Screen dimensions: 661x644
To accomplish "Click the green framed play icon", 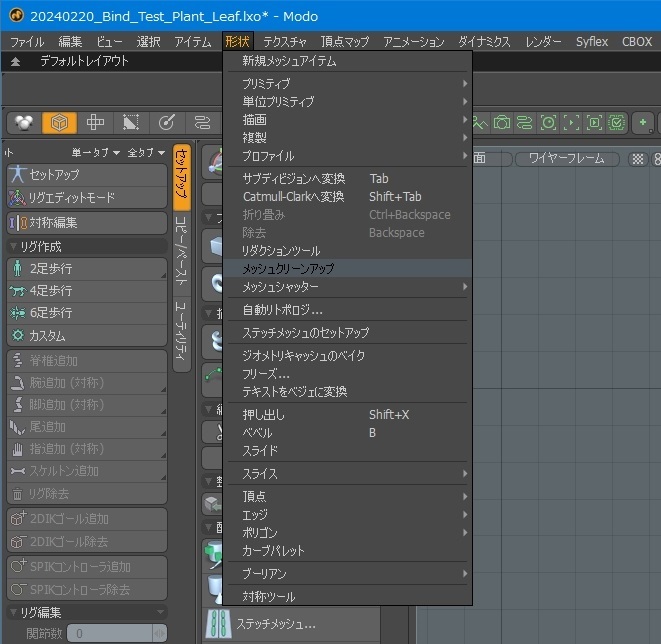I will (594, 123).
